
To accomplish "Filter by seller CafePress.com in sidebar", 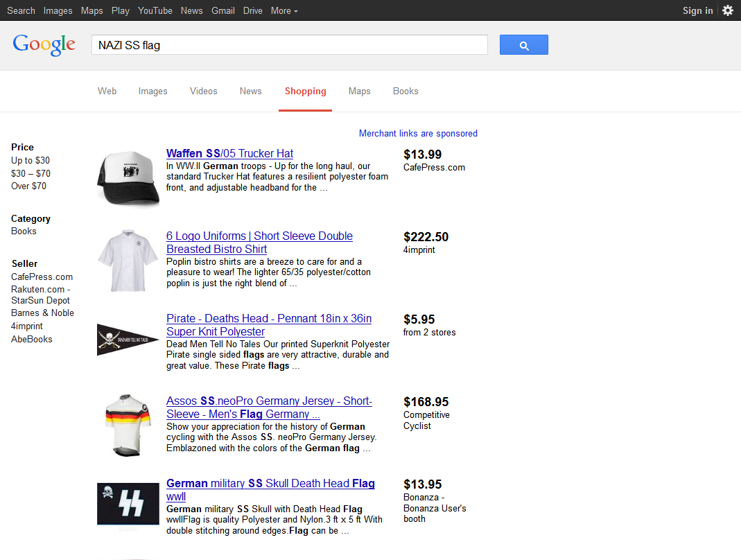I will [42, 277].
